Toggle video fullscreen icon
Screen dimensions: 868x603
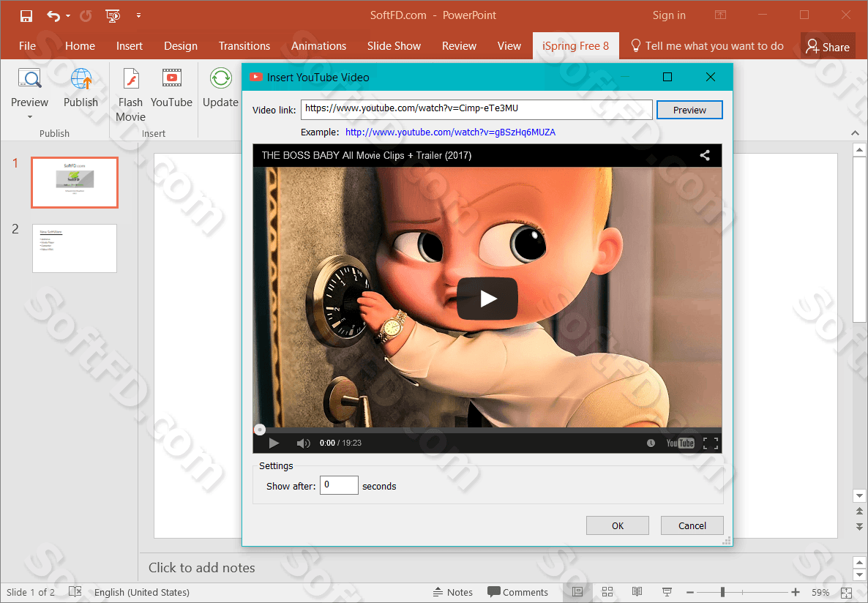coord(711,443)
